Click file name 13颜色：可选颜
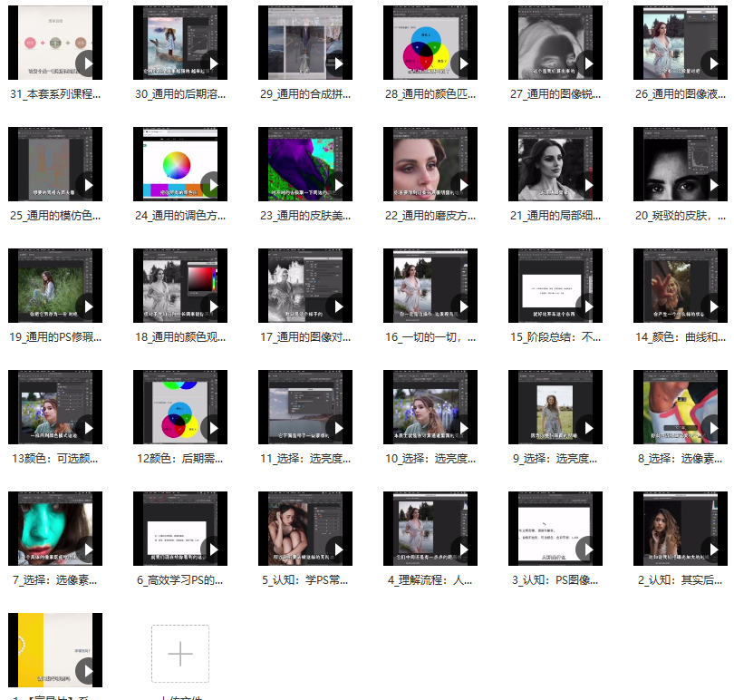Viewport: 734px width, 700px height. 54,458
